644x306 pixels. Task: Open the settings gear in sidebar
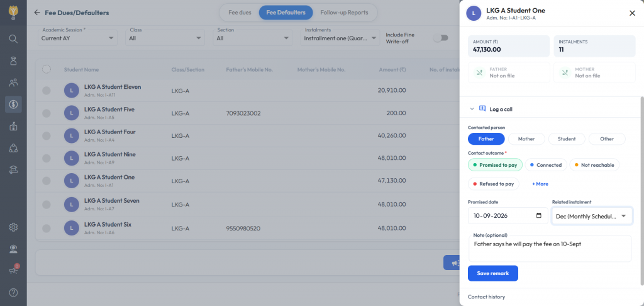(x=13, y=227)
